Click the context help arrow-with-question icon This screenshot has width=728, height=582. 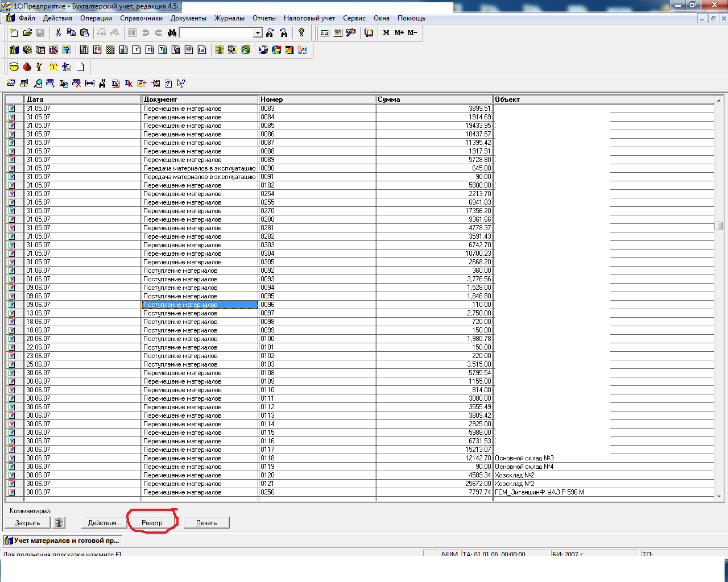click(x=181, y=84)
